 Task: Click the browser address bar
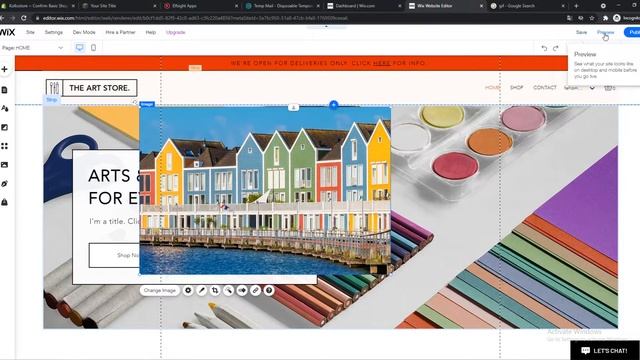click(298, 18)
